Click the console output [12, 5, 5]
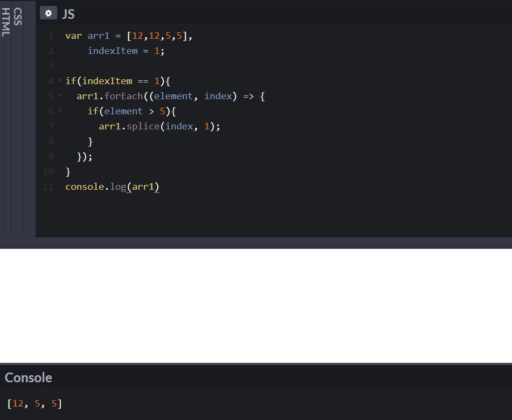Image resolution: width=512 pixels, height=420 pixels. click(34, 404)
